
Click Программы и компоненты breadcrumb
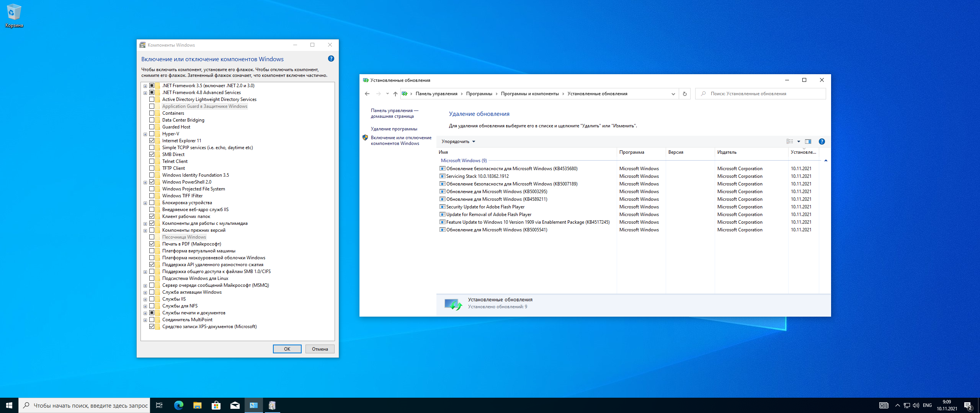click(530, 94)
